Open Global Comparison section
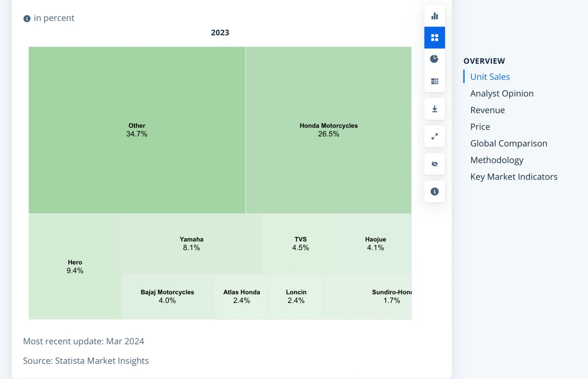The width and height of the screenshot is (588, 379). point(509,144)
